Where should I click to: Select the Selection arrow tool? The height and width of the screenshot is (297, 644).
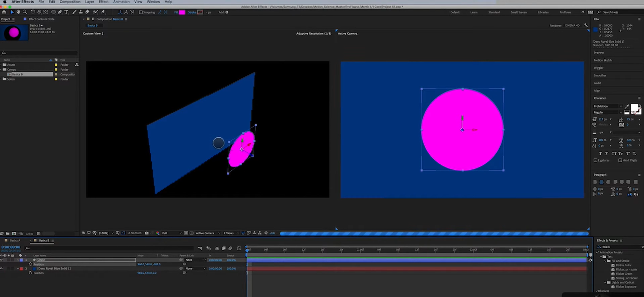[12, 12]
